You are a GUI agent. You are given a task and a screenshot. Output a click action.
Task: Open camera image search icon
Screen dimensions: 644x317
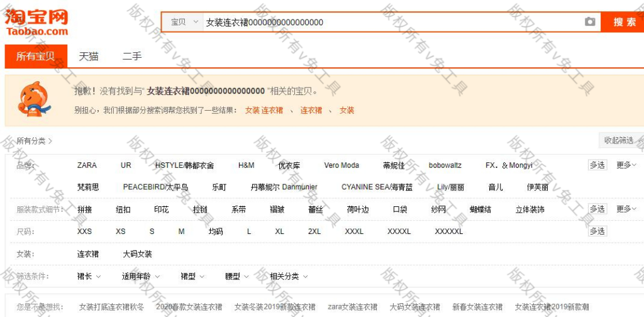click(x=590, y=22)
